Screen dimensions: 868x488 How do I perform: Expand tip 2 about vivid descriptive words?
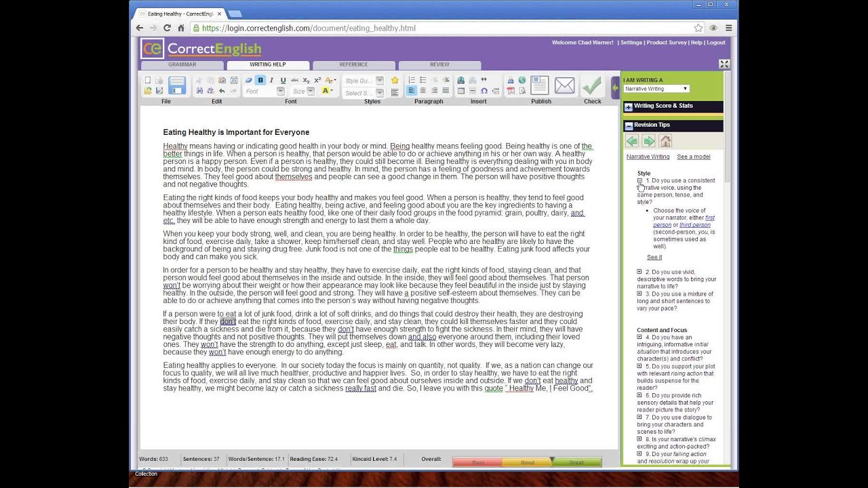pyautogui.click(x=639, y=272)
